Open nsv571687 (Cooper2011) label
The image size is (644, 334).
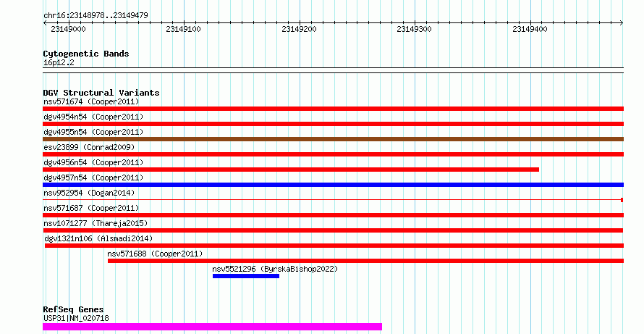pyautogui.click(x=91, y=208)
